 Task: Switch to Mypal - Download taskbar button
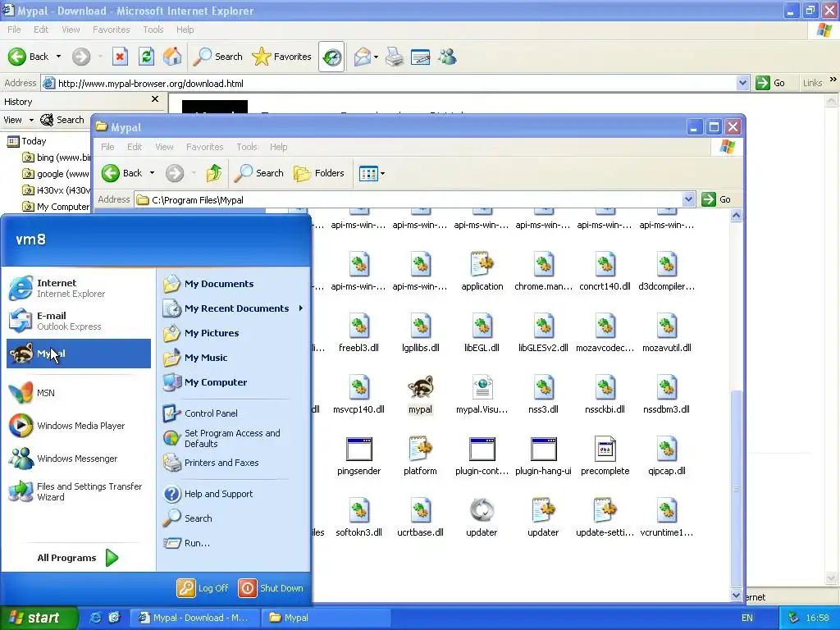(x=195, y=618)
